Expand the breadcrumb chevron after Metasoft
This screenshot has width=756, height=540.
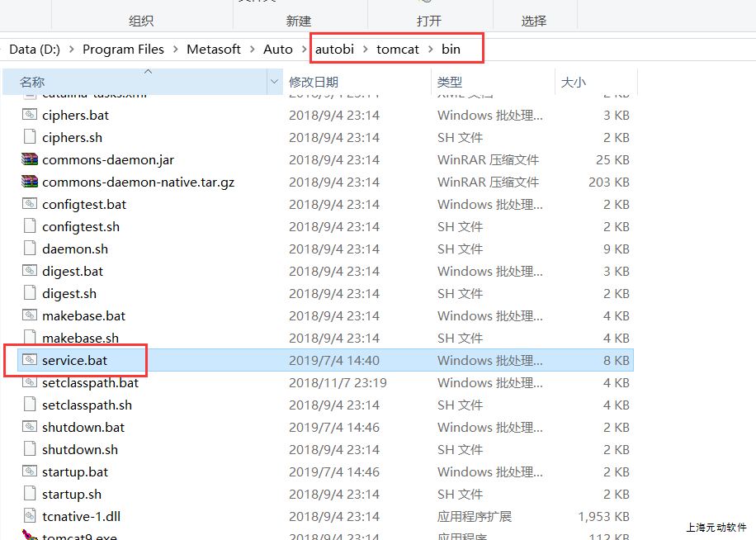point(253,50)
